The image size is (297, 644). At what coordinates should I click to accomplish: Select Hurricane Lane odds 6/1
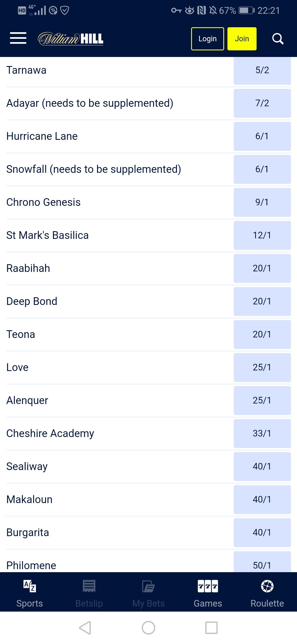tap(262, 136)
